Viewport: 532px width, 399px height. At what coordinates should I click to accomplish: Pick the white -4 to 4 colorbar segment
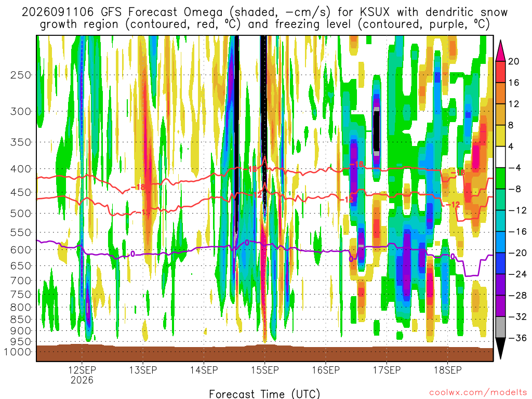click(500, 157)
